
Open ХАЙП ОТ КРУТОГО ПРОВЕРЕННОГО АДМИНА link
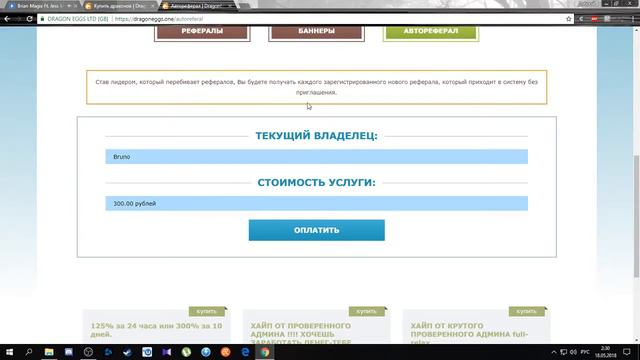pyautogui.click(x=469, y=334)
